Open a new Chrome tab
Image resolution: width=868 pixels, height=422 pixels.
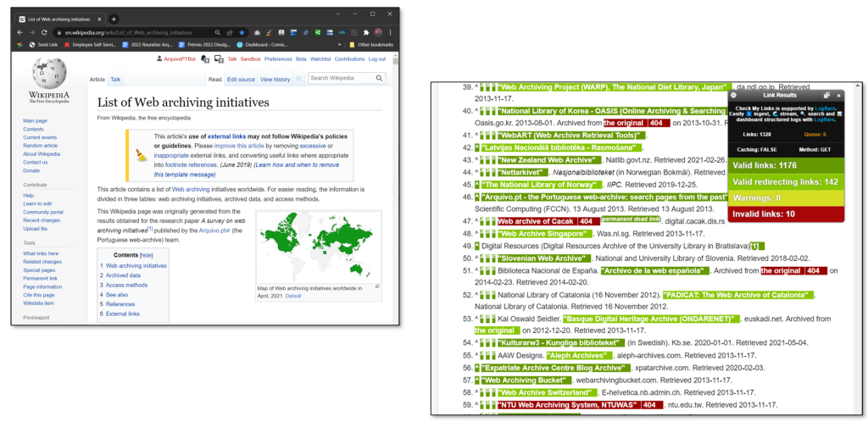tap(114, 19)
